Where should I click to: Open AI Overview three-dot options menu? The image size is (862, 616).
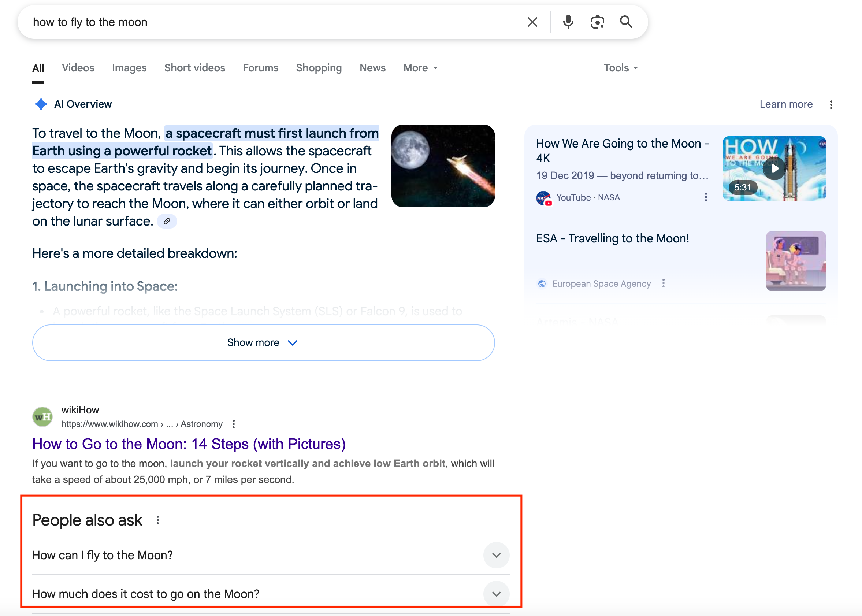tap(831, 104)
